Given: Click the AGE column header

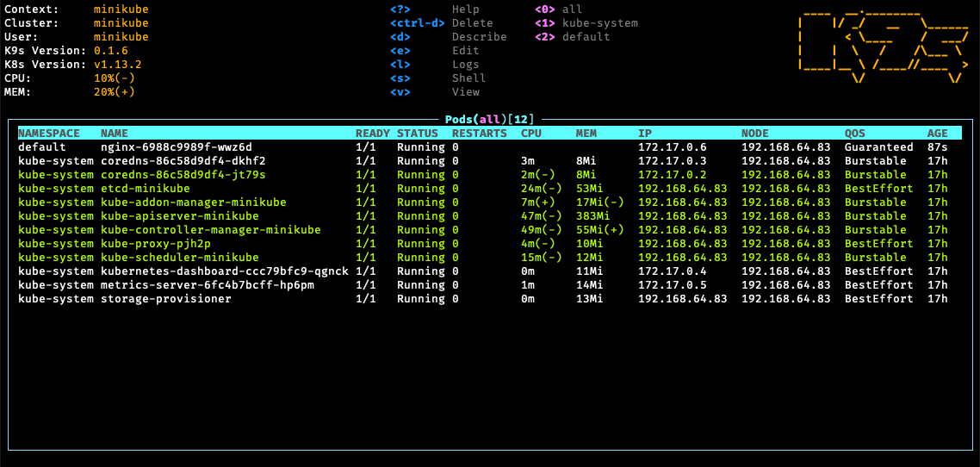Looking at the screenshot, I should point(937,134).
